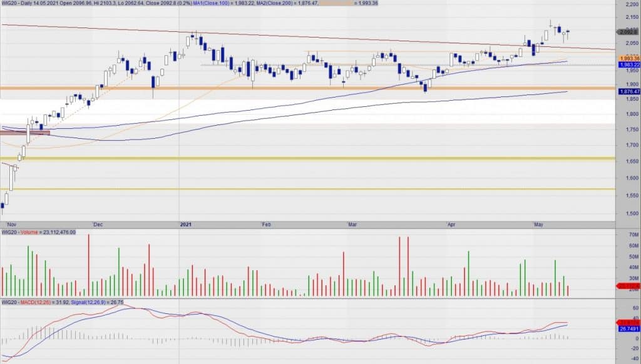This screenshot has height=364, width=641.
Task: Click the orange 1,993.36 price tag
Action: [x=628, y=58]
